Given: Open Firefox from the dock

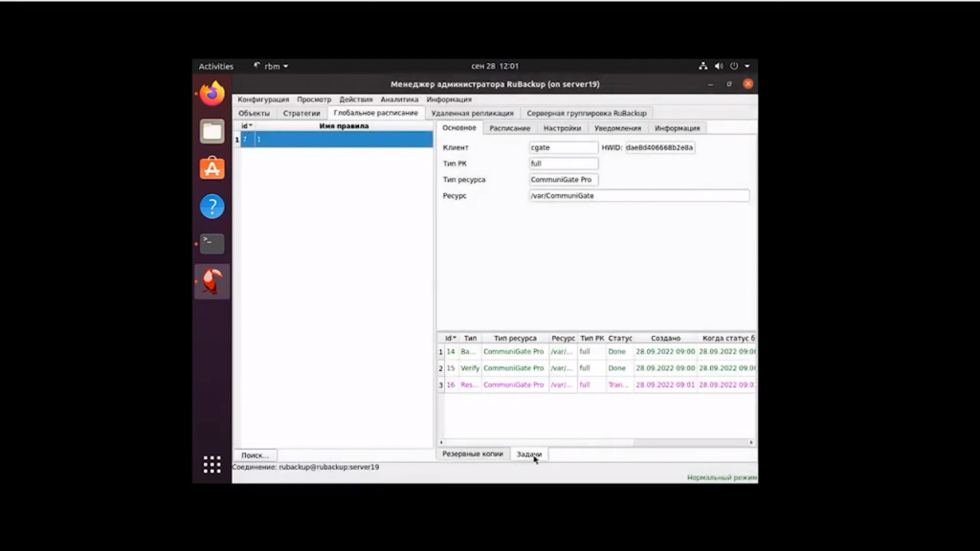Looking at the screenshot, I should (212, 94).
